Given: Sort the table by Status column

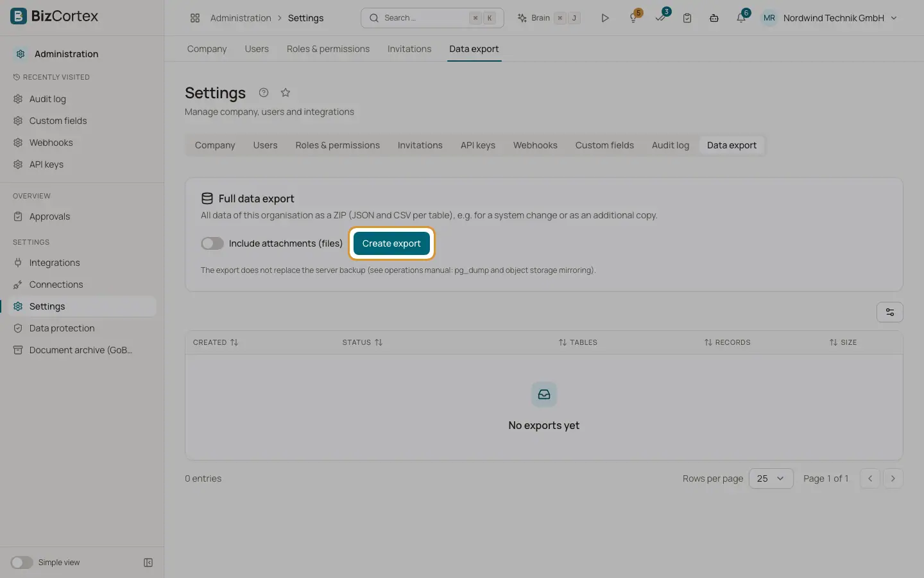Looking at the screenshot, I should click(363, 342).
